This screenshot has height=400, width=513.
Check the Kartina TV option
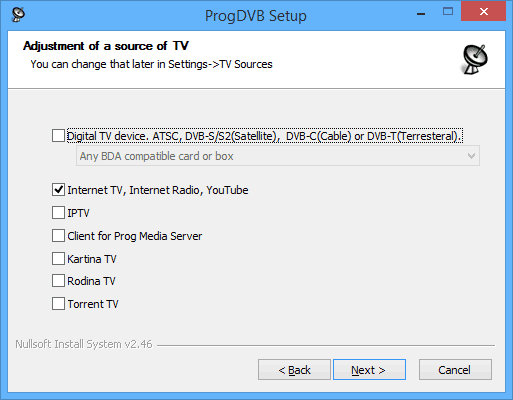(58, 259)
